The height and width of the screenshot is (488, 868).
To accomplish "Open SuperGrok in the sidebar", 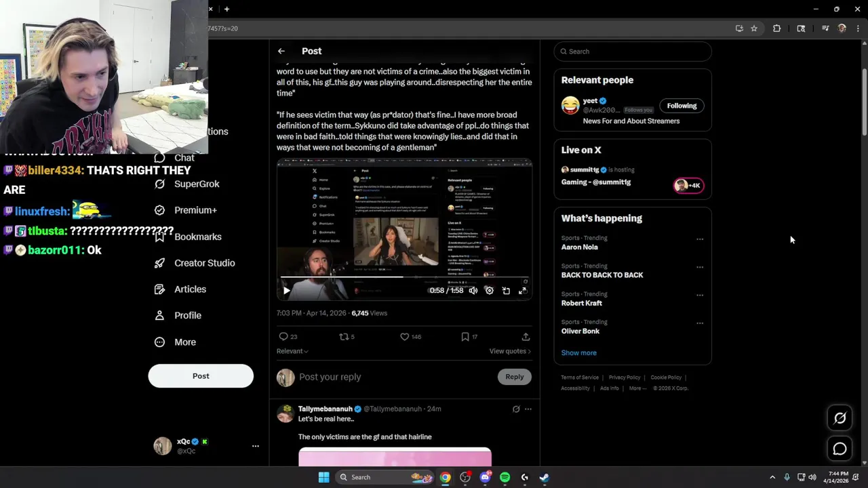I will click(187, 184).
